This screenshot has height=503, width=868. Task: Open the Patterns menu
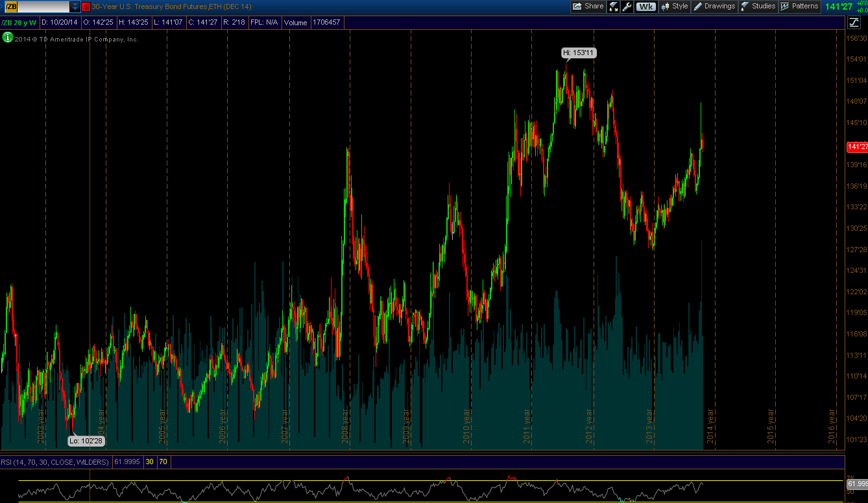pos(799,6)
